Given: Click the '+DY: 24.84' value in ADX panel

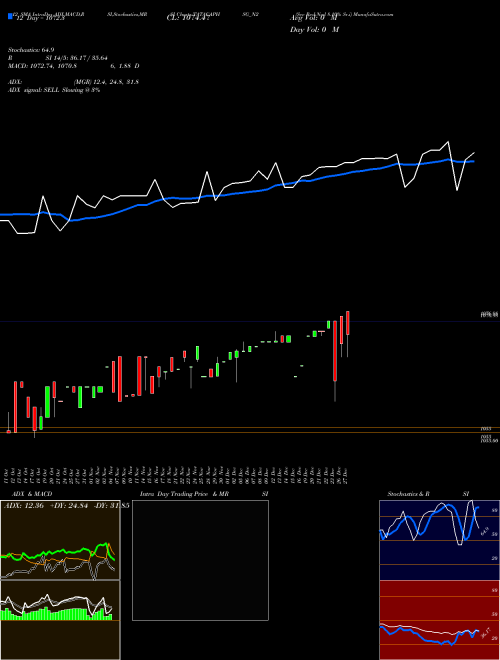Looking at the screenshot, I should tap(68, 506).
